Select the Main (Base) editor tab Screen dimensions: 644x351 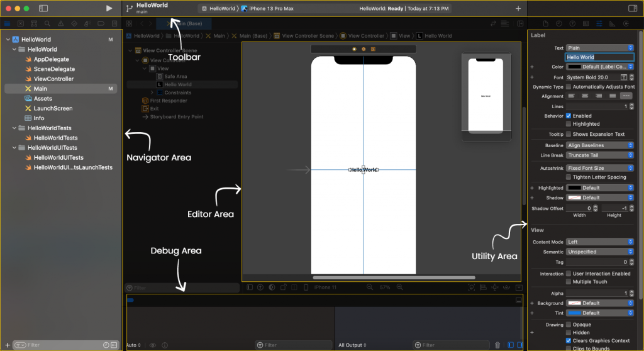pyautogui.click(x=185, y=23)
